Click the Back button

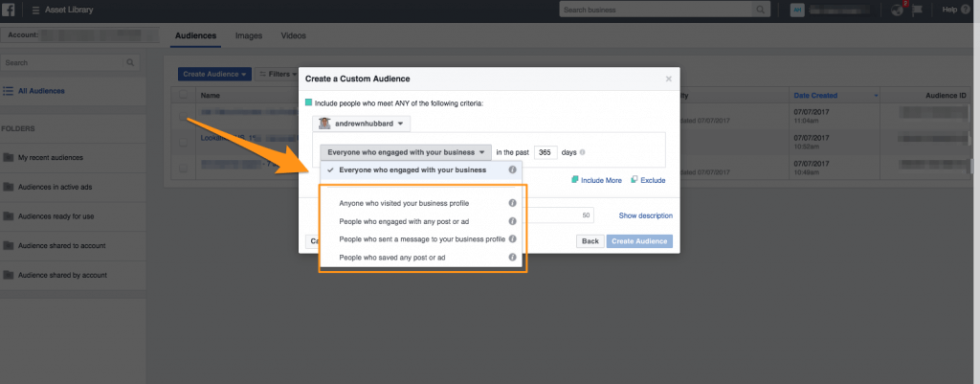590,241
